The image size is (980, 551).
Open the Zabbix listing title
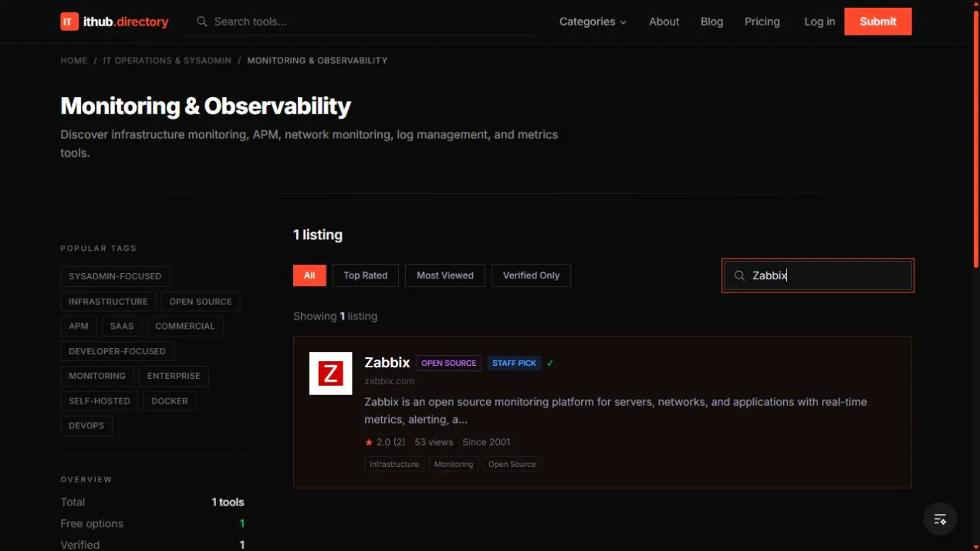click(x=387, y=362)
